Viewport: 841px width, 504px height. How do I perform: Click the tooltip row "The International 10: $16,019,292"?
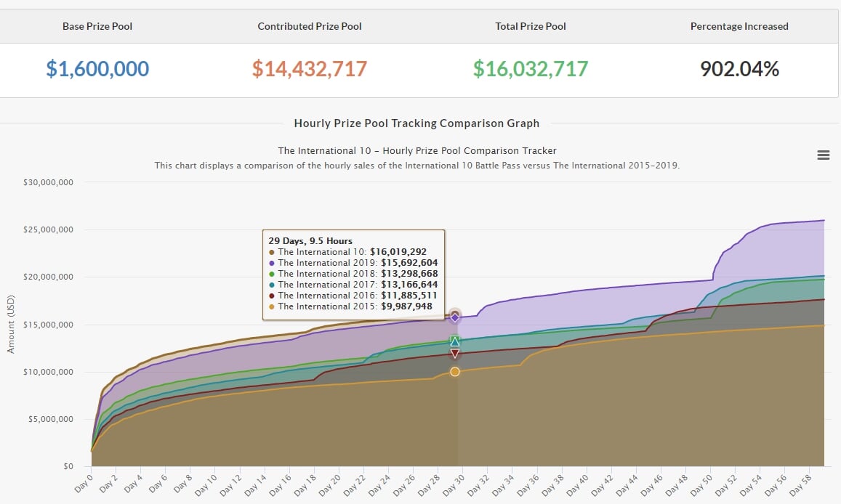(x=348, y=252)
